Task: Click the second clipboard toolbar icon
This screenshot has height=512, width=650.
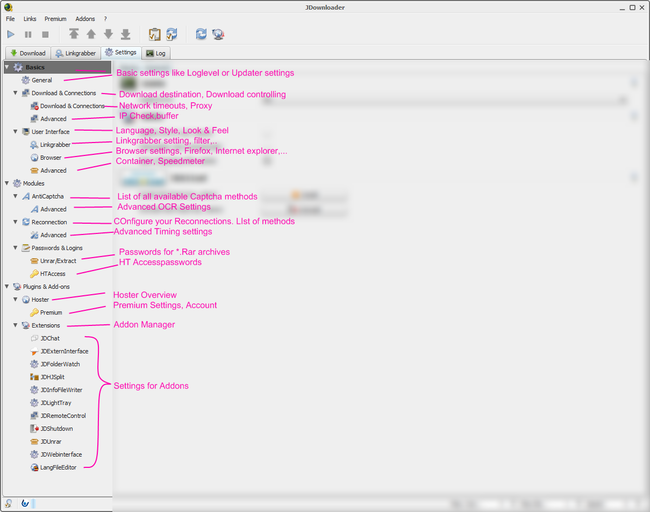Action: click(x=172, y=34)
